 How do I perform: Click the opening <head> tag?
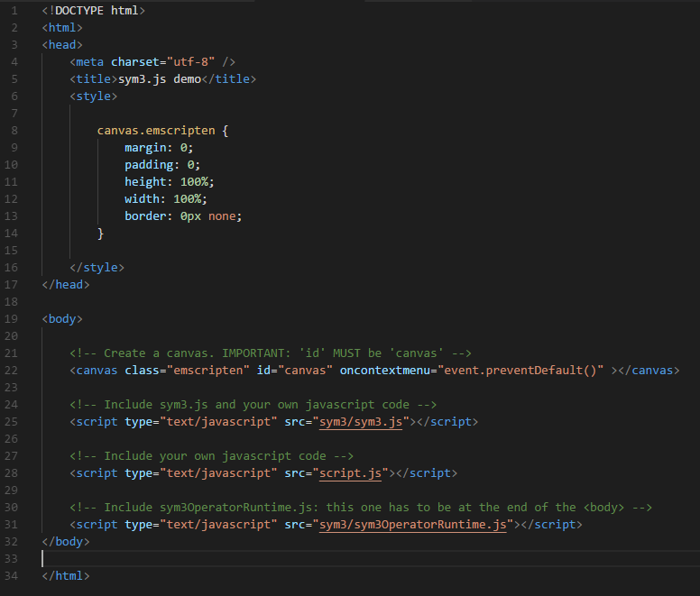(x=62, y=44)
